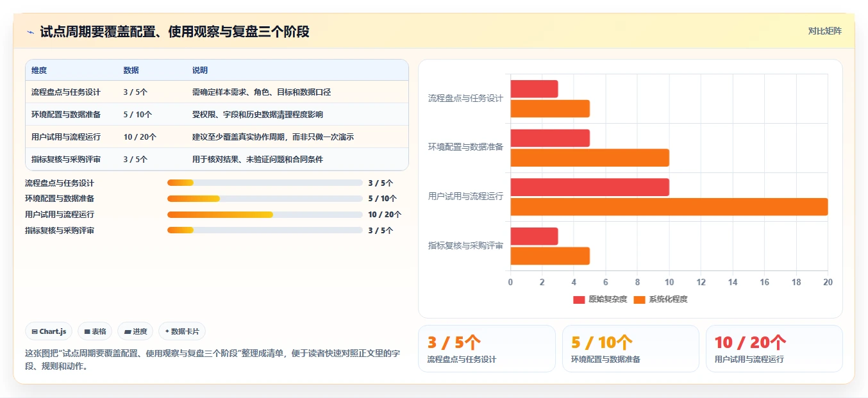Select the 表格 chip
This screenshot has width=868, height=398.
pyautogui.click(x=95, y=331)
